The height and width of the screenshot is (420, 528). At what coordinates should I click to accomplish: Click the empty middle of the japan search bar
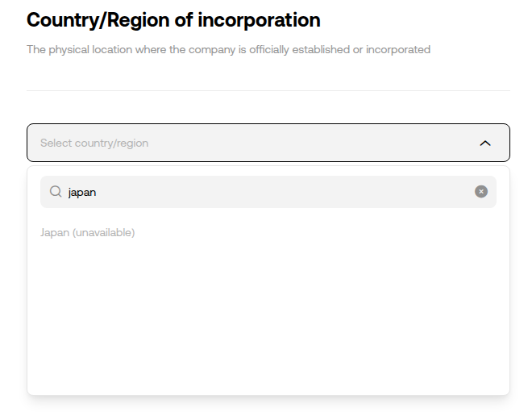283,192
